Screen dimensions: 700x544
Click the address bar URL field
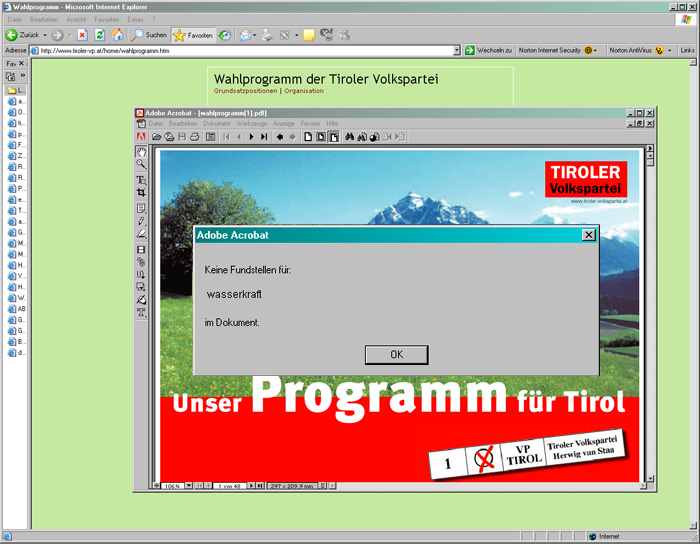point(245,50)
